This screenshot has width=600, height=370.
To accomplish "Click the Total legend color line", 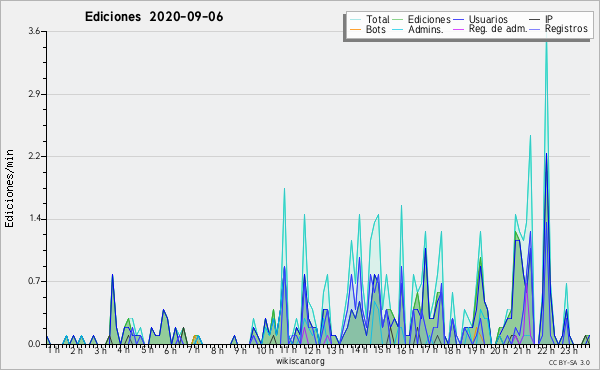I will (355, 20).
